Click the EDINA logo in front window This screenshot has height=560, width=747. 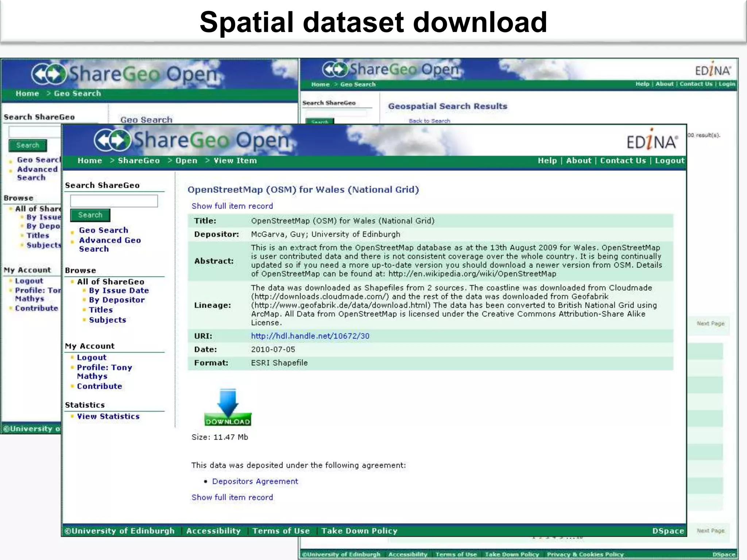click(652, 139)
